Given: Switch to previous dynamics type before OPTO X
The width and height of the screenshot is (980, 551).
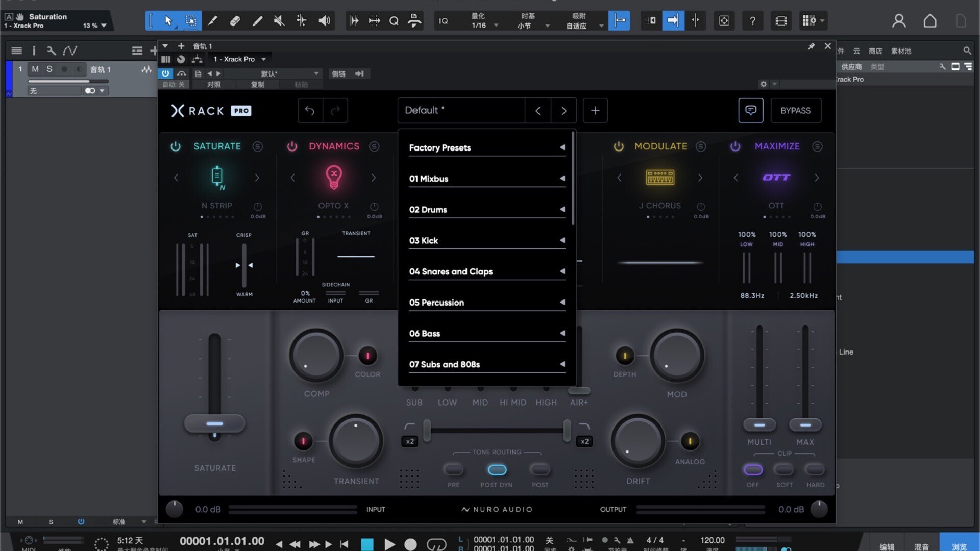Looking at the screenshot, I should 292,178.
